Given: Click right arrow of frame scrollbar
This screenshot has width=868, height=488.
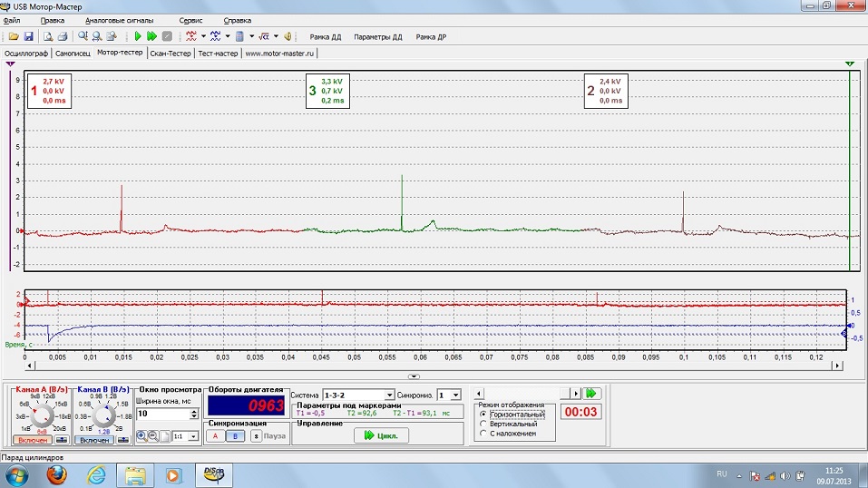Looking at the screenshot, I should point(576,394).
